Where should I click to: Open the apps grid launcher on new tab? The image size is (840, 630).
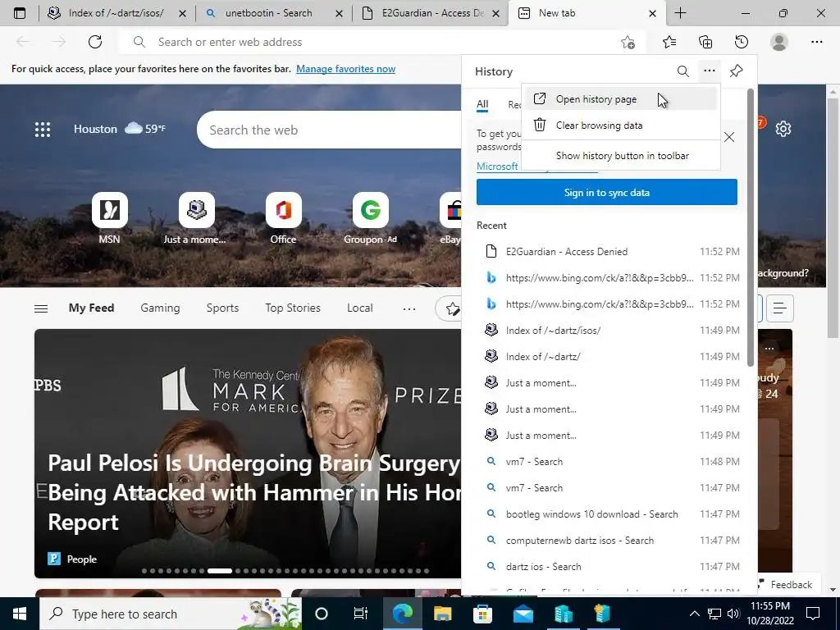(x=43, y=129)
